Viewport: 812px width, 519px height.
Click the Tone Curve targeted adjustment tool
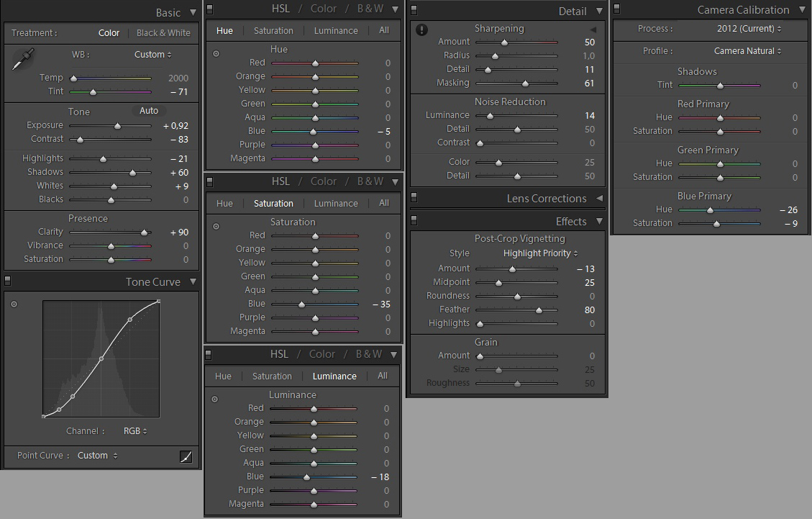point(14,304)
